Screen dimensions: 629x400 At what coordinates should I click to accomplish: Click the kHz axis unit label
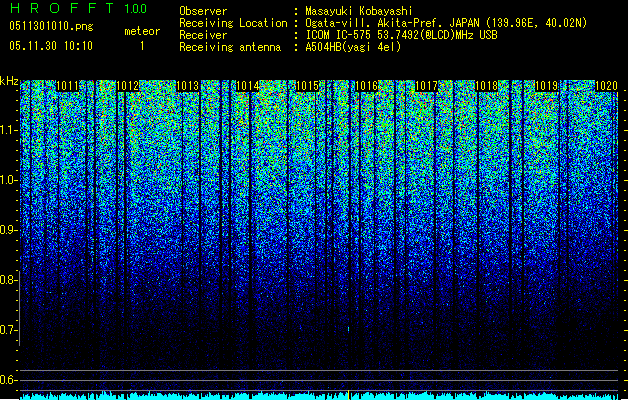(9, 81)
